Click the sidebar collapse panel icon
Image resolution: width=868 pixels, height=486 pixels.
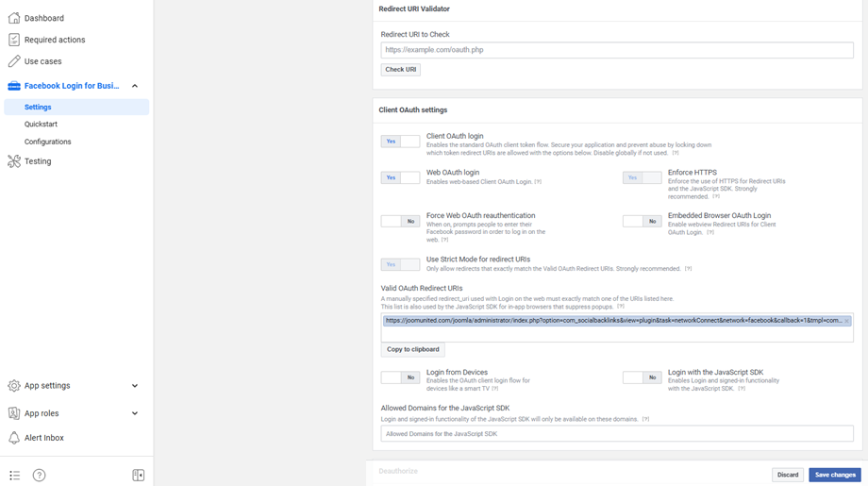pos(139,476)
